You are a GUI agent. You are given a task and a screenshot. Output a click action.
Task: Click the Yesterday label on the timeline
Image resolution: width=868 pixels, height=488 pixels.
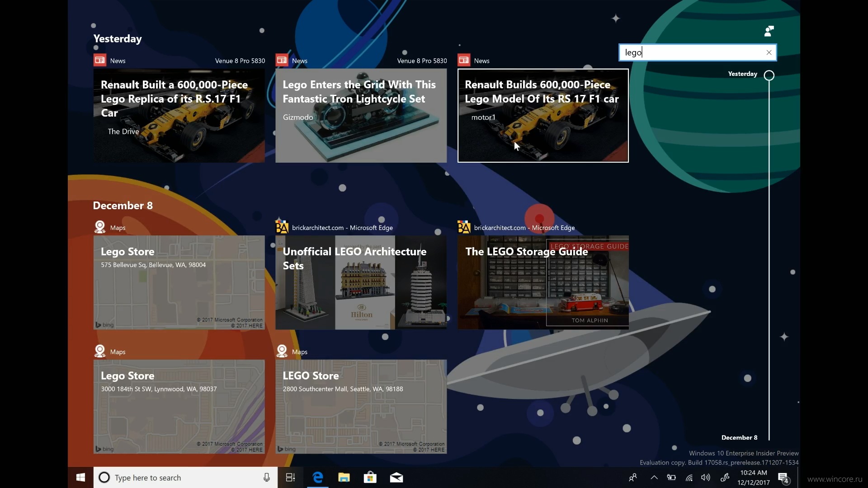tap(742, 74)
